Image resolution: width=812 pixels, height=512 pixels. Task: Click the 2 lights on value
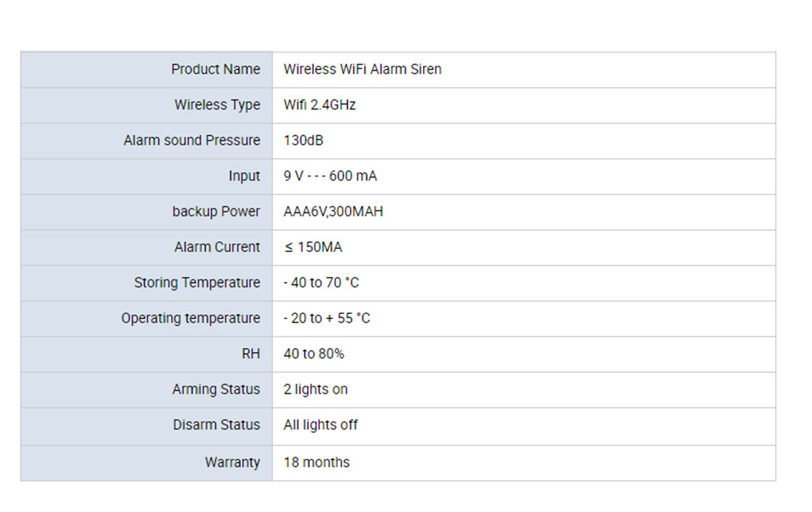(315, 389)
